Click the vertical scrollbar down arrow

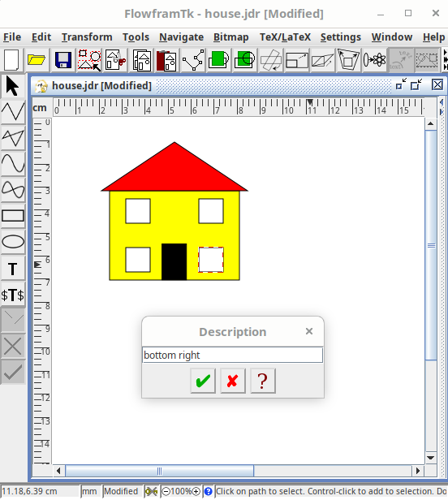[x=431, y=458]
